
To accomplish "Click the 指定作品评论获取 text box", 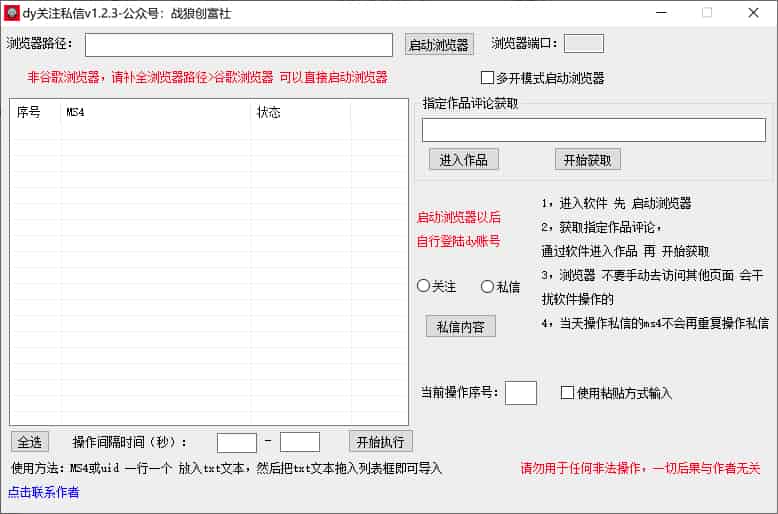I will pos(593,130).
